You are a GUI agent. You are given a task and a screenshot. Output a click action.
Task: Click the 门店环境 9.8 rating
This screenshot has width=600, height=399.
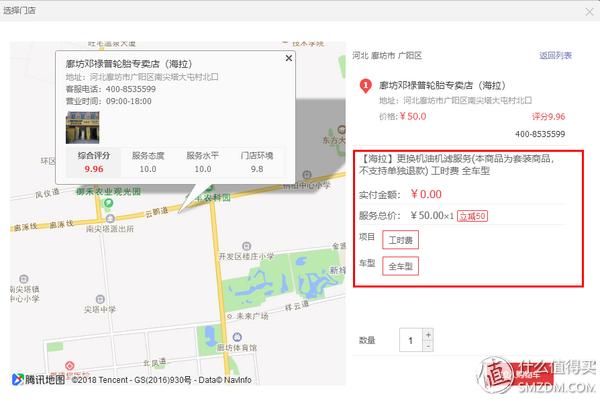tap(257, 162)
